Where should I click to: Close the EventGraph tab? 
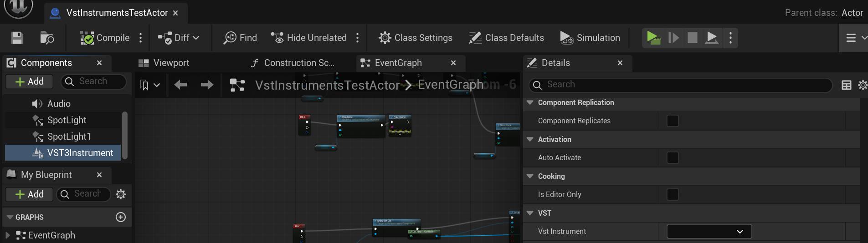point(453,63)
